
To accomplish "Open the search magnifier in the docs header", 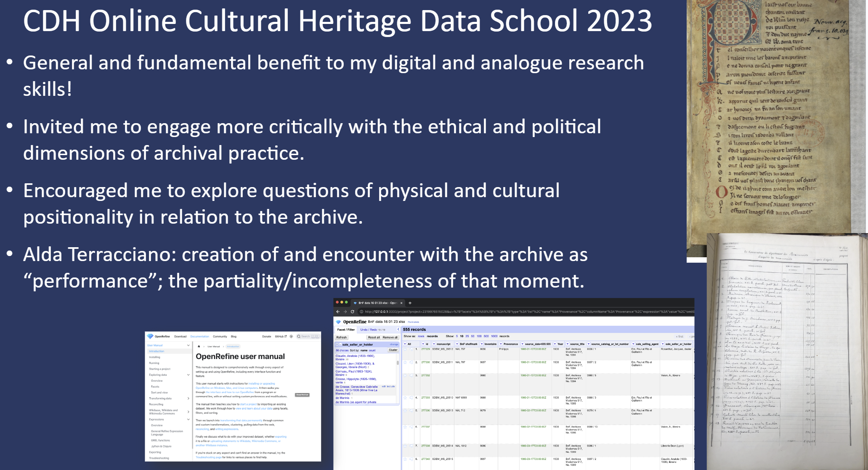I will (299, 336).
